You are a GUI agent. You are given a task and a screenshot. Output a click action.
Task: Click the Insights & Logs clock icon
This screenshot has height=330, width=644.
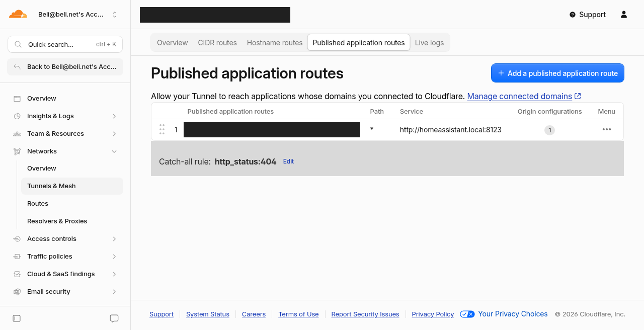click(x=17, y=116)
